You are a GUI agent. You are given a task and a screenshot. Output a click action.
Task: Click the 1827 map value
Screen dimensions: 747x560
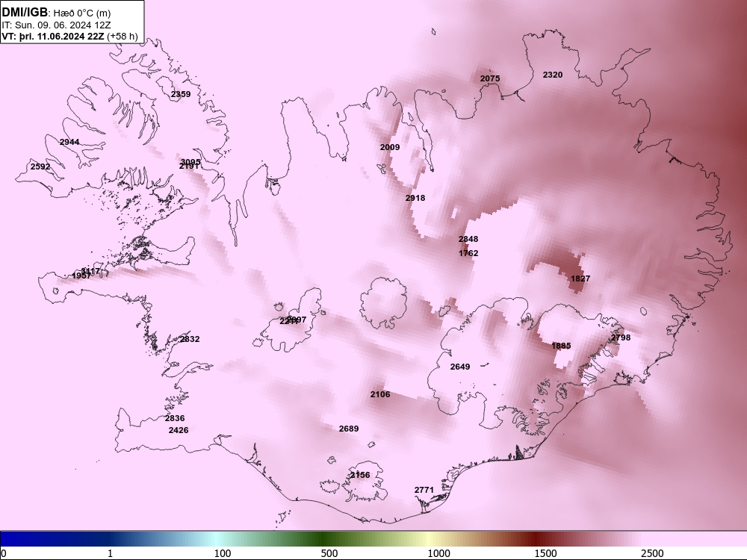point(580,279)
